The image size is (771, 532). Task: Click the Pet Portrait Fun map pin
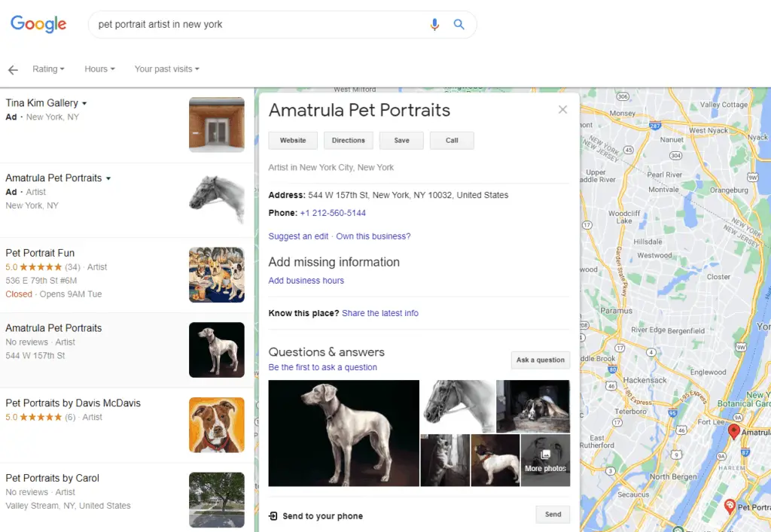click(730, 506)
